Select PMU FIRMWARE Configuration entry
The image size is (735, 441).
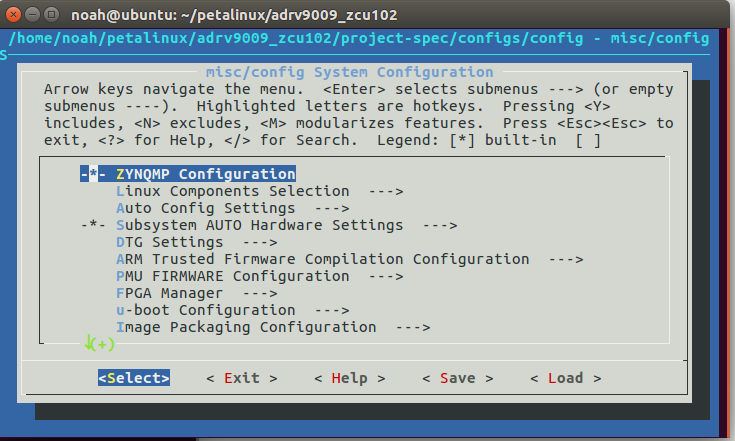(x=259, y=276)
